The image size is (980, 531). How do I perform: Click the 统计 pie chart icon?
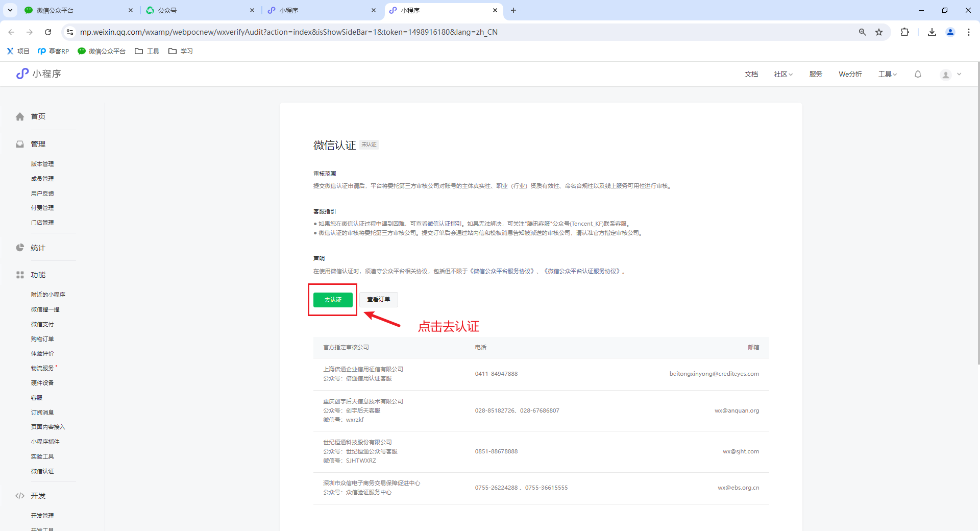(x=20, y=248)
